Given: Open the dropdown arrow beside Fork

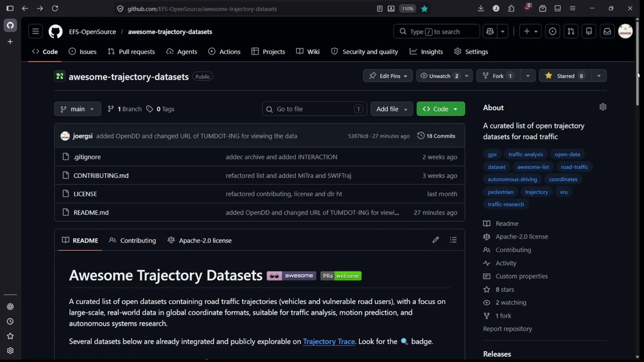Looking at the screenshot, I should click(528, 76).
